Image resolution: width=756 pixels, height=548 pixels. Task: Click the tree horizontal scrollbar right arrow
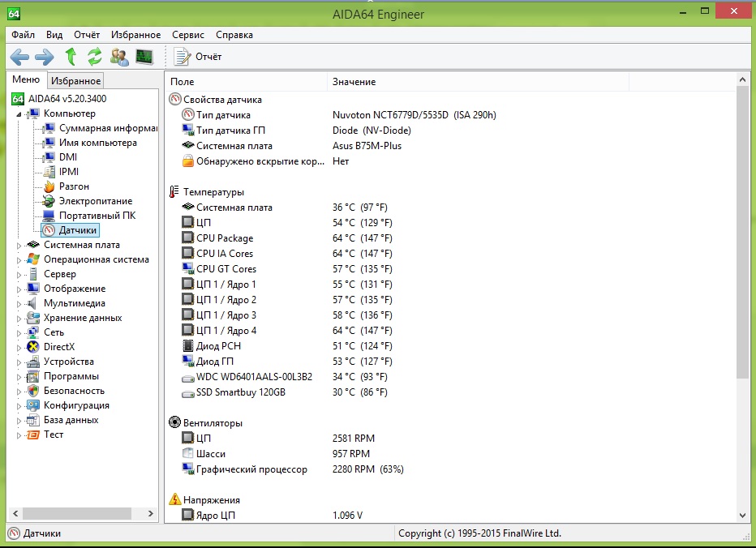pyautogui.click(x=150, y=514)
